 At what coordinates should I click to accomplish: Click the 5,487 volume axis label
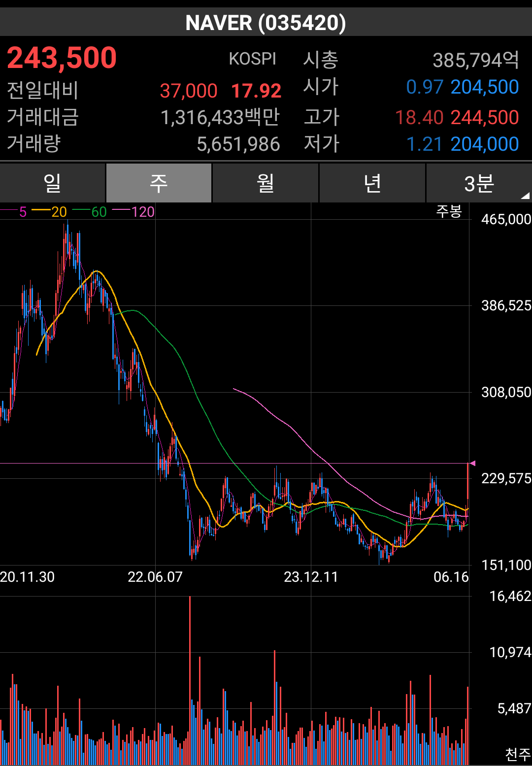pos(514,708)
